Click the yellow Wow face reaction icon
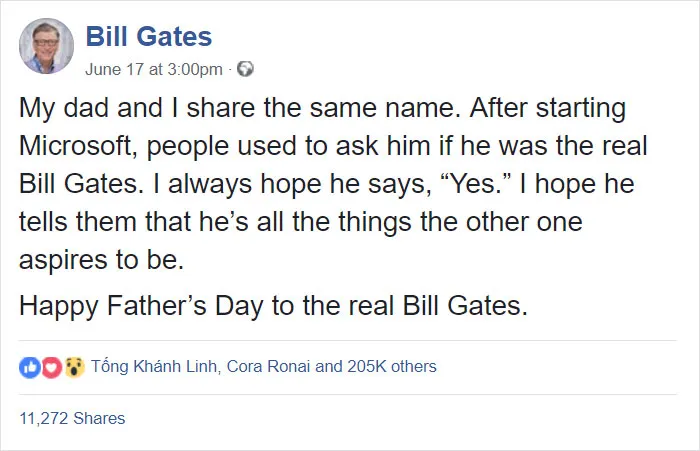The image size is (700, 451). 74,367
